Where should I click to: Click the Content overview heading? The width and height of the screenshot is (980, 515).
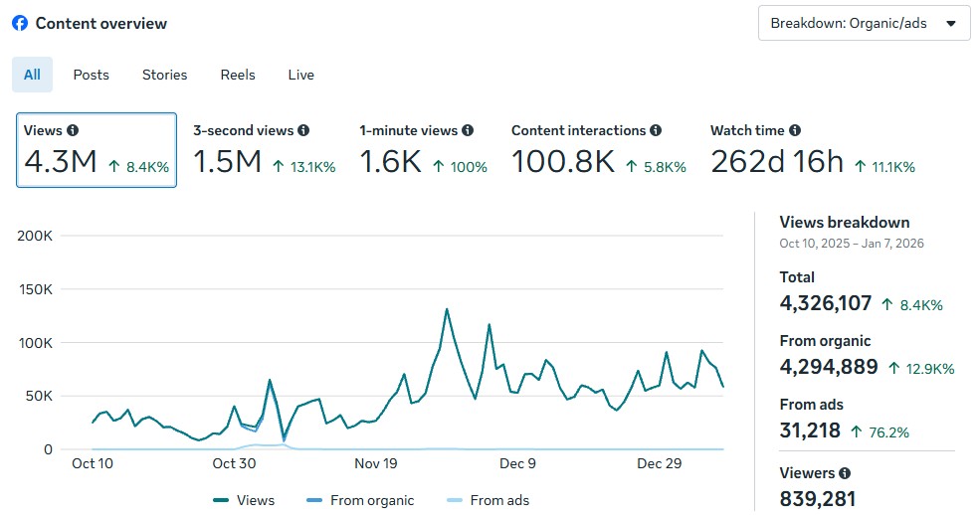pos(101,23)
